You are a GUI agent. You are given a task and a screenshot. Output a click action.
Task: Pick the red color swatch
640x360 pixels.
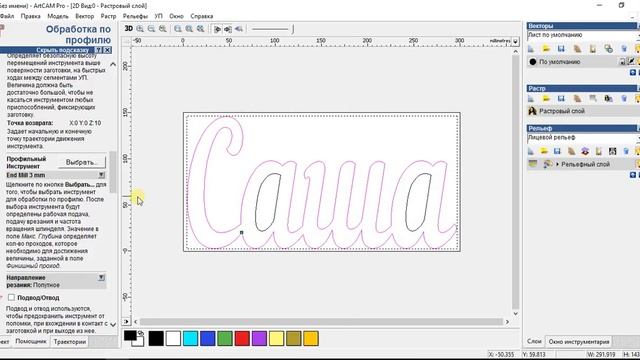point(242,338)
